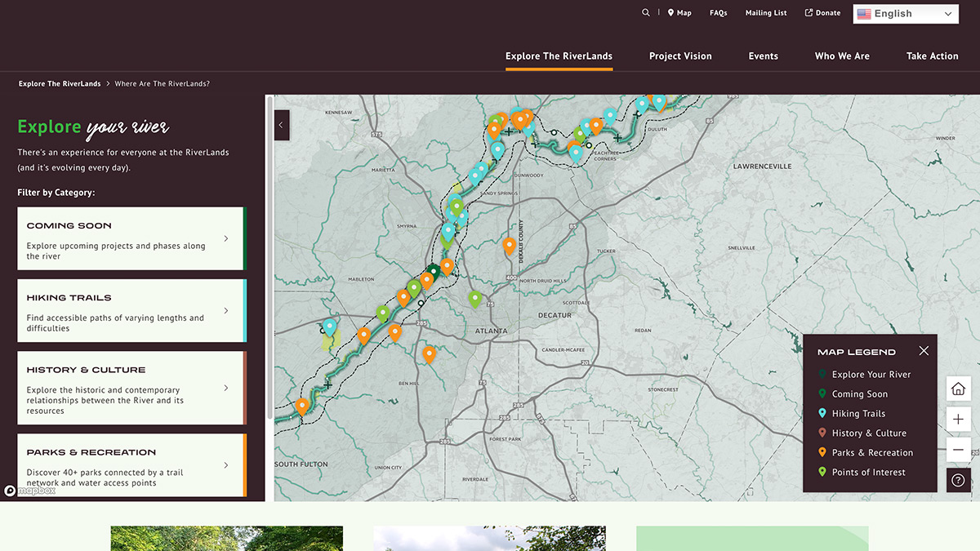980x551 pixels.
Task: Click the Explore The RiverLands breadcrumb
Action: (60, 84)
